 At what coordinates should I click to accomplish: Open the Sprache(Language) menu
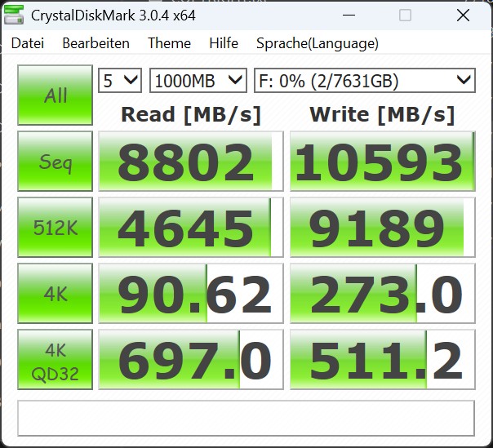tap(317, 43)
